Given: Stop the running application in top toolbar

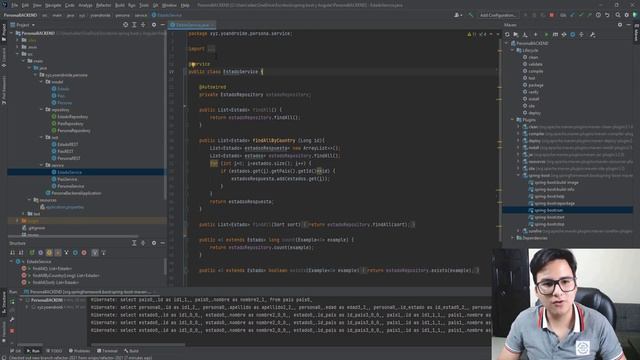Looking at the screenshot, I should [x=552, y=15].
